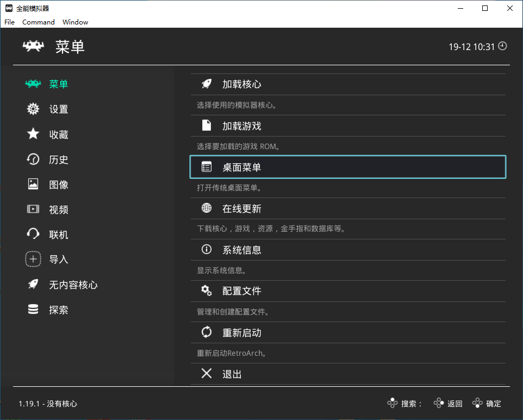Click the clock icon near 19-12 10:31
The width and height of the screenshot is (523, 420).
[501, 46]
